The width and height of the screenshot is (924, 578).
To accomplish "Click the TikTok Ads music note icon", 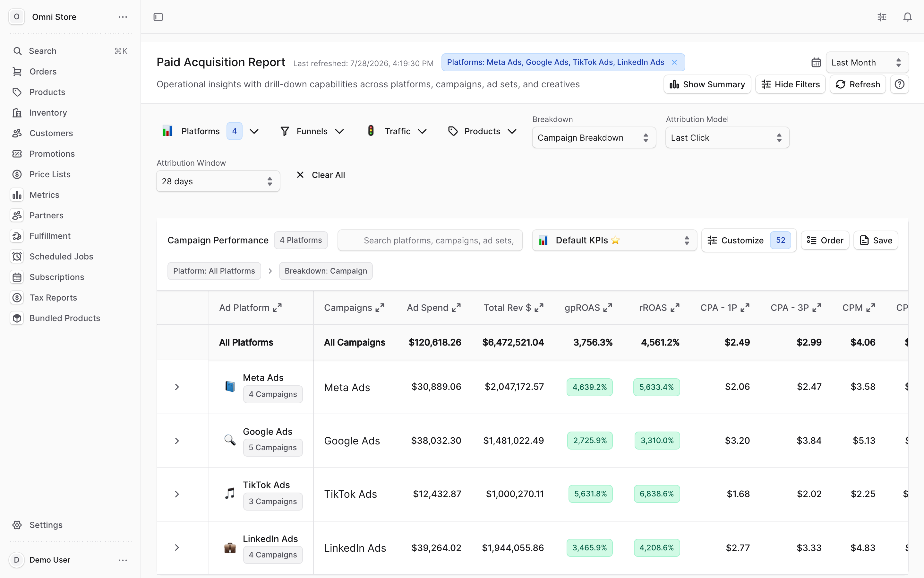I will click(230, 494).
